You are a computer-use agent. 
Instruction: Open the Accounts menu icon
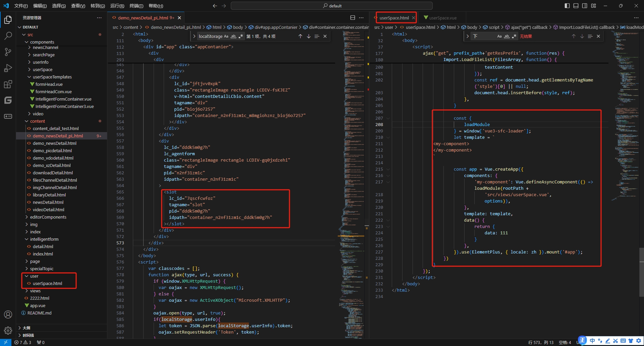(x=8, y=314)
